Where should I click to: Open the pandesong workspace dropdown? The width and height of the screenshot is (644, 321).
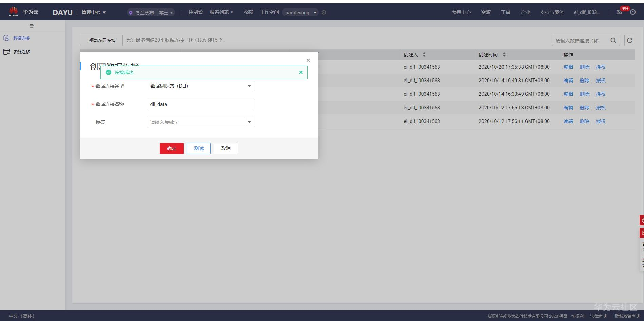[300, 13]
